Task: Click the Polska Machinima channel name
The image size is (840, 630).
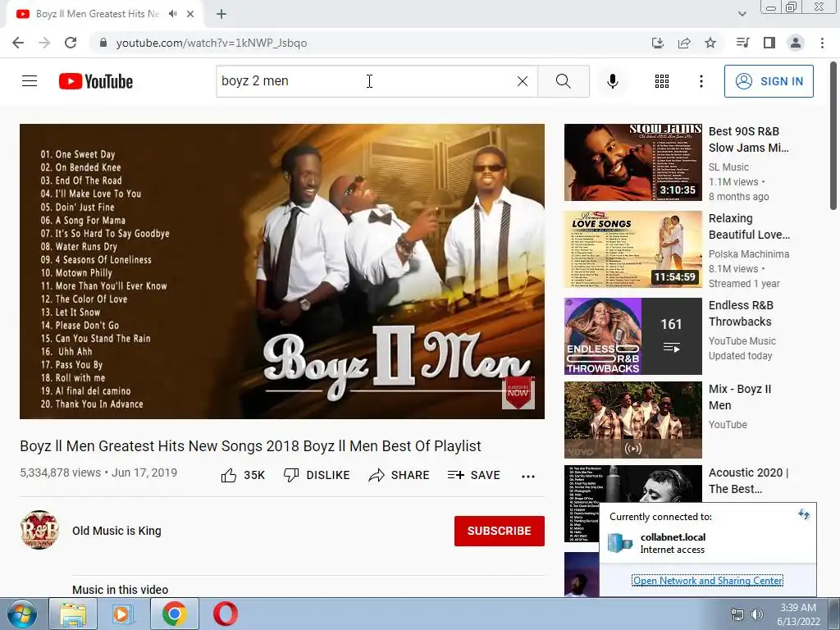Action: click(748, 254)
